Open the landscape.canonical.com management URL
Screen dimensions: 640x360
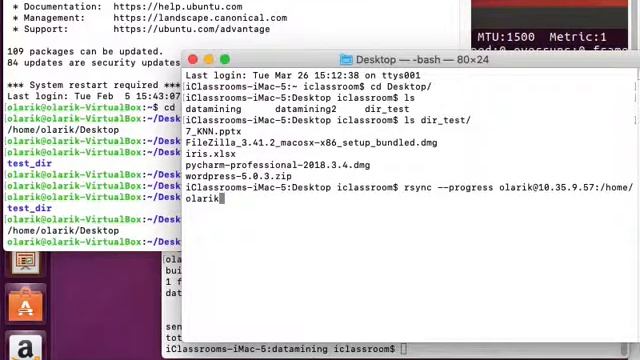pyautogui.click(x=200, y=18)
